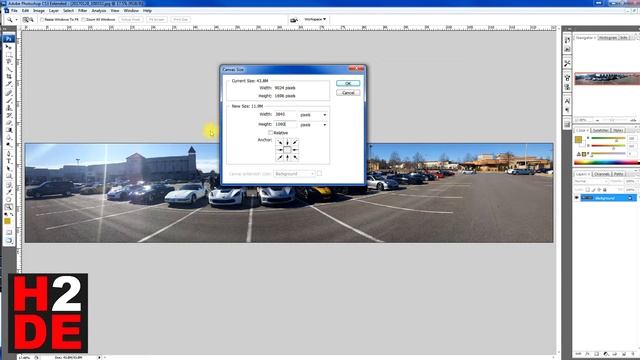Open the Character panel icon
This screenshot has width=640, height=360.
coord(567,100)
